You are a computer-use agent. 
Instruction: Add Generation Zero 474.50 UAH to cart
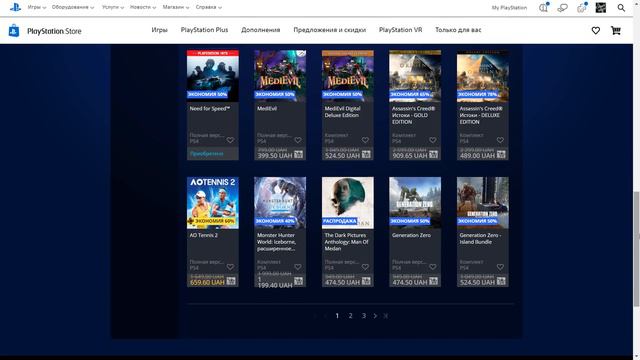[x=433, y=281]
